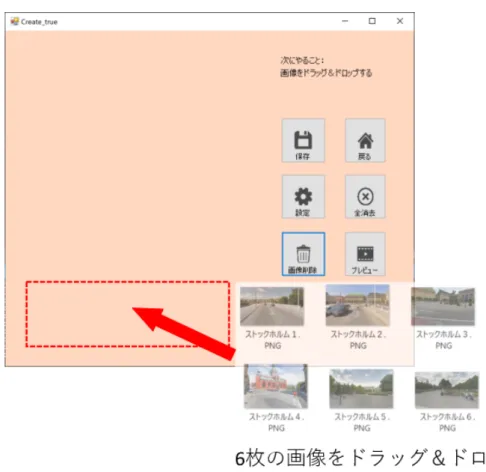Select thumbnail ストックホルム 3.PNG
This screenshot has height=472, width=486.
pyautogui.click(x=443, y=306)
